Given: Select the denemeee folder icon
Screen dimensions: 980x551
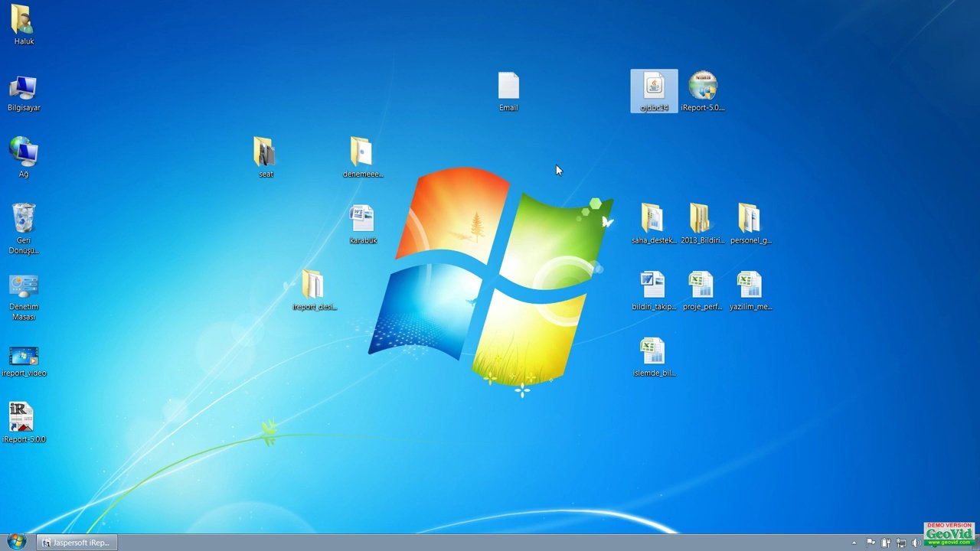Looking at the screenshot, I should tap(361, 152).
